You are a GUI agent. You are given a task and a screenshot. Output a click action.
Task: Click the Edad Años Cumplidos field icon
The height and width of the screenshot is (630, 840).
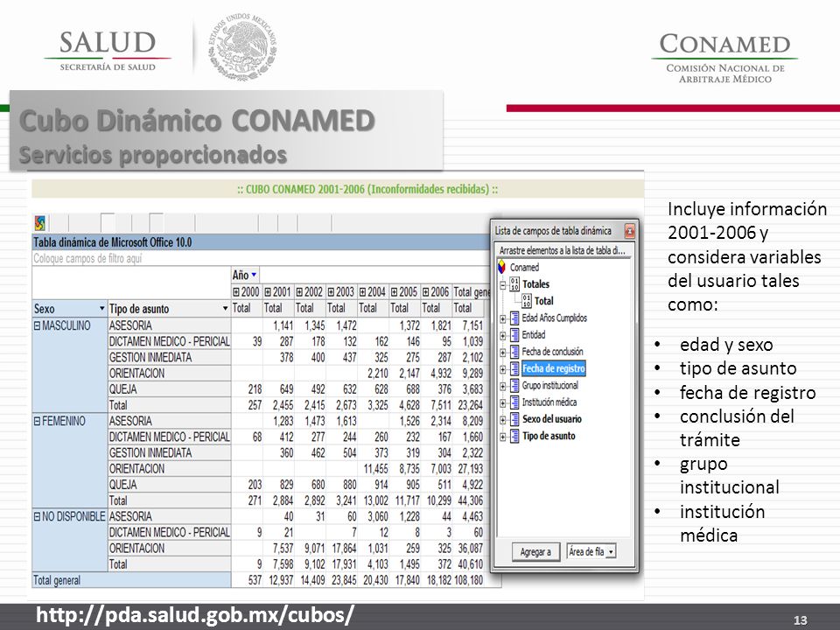[514, 318]
